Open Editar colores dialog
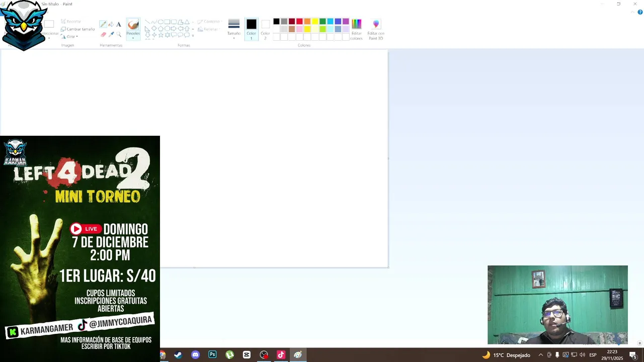This screenshot has height=362, width=644. tap(356, 29)
